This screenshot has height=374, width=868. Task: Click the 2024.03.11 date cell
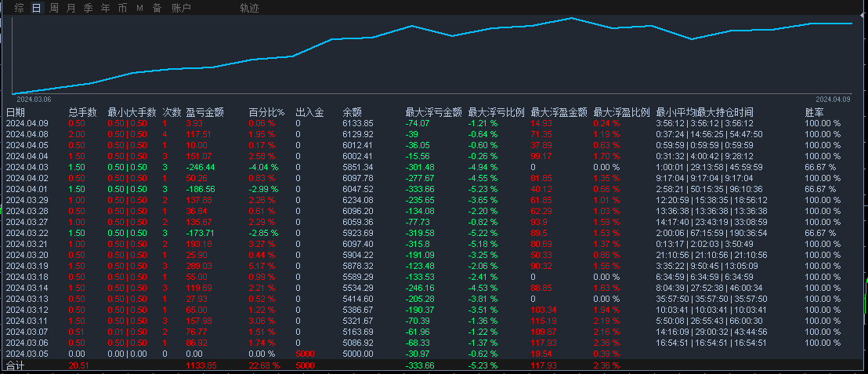click(27, 321)
